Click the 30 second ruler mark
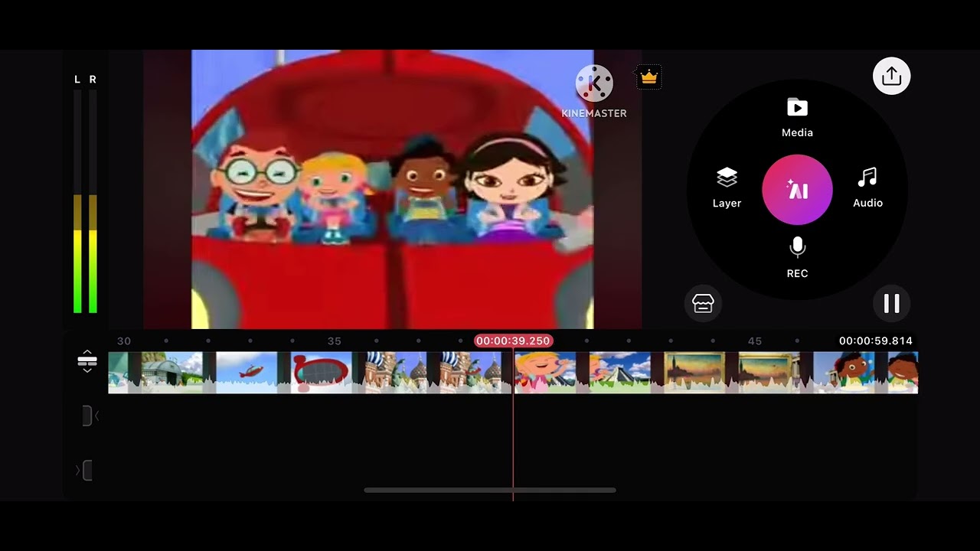980x551 pixels. [123, 341]
